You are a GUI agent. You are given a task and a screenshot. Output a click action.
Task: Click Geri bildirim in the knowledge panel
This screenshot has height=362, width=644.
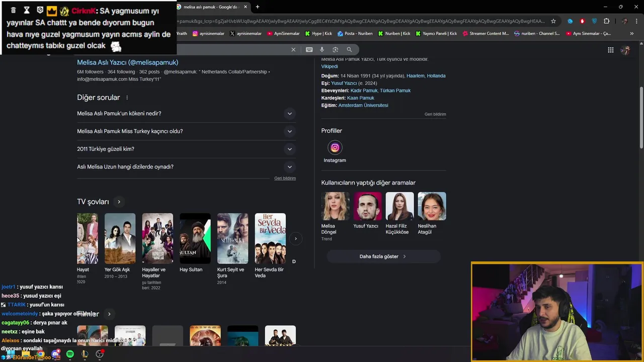coord(435,114)
